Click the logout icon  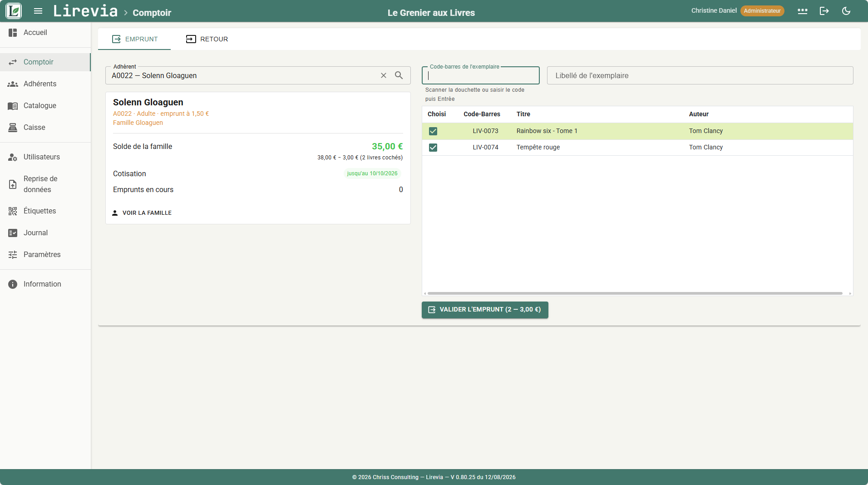(x=824, y=11)
